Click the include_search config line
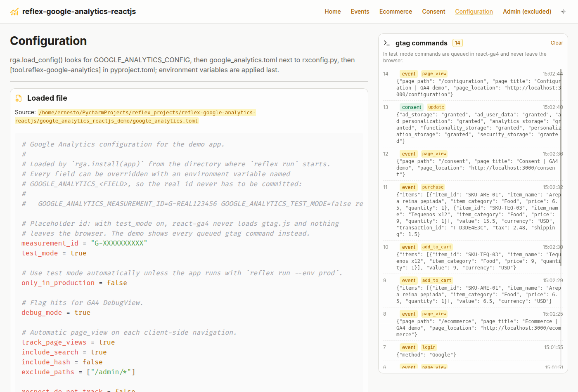Image resolution: width=578 pixels, height=392 pixels. (x=64, y=352)
